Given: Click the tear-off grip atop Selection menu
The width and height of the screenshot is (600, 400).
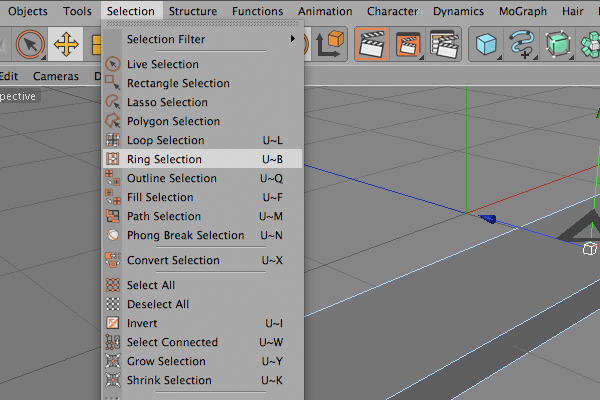Looking at the screenshot, I should tap(203, 24).
